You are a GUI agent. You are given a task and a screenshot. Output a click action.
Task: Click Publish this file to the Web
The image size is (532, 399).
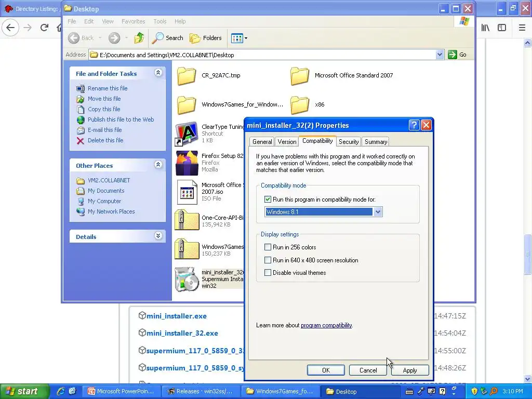tap(121, 119)
